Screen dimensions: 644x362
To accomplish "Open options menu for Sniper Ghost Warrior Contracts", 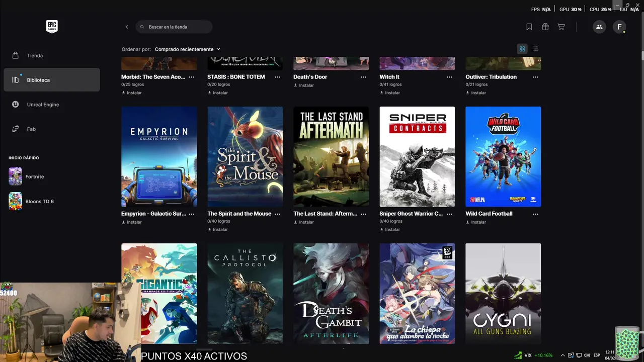I will click(449, 214).
